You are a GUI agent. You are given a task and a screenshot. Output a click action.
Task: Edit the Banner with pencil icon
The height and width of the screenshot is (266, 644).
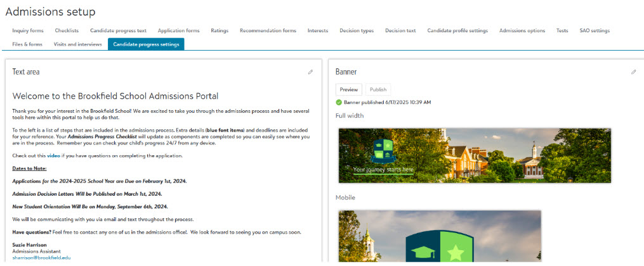click(x=634, y=72)
